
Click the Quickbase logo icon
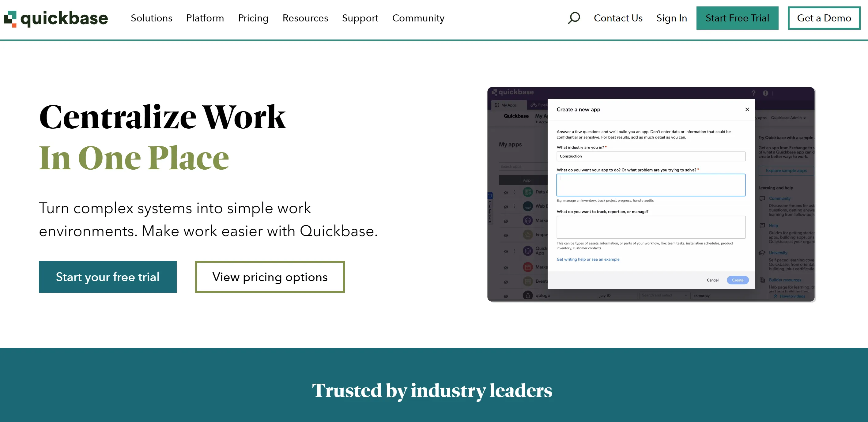[x=11, y=18]
